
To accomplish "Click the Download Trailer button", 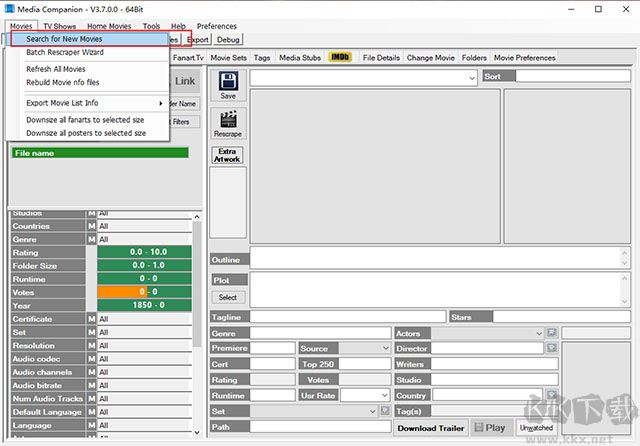I will 430,428.
